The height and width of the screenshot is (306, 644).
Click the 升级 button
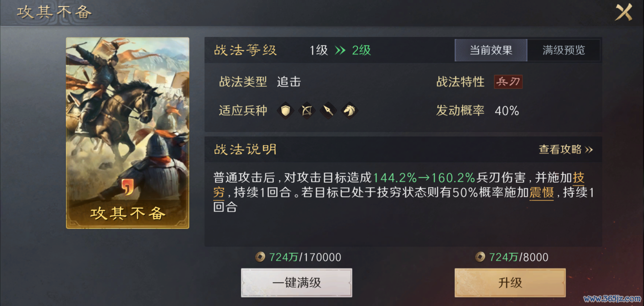pyautogui.click(x=510, y=283)
